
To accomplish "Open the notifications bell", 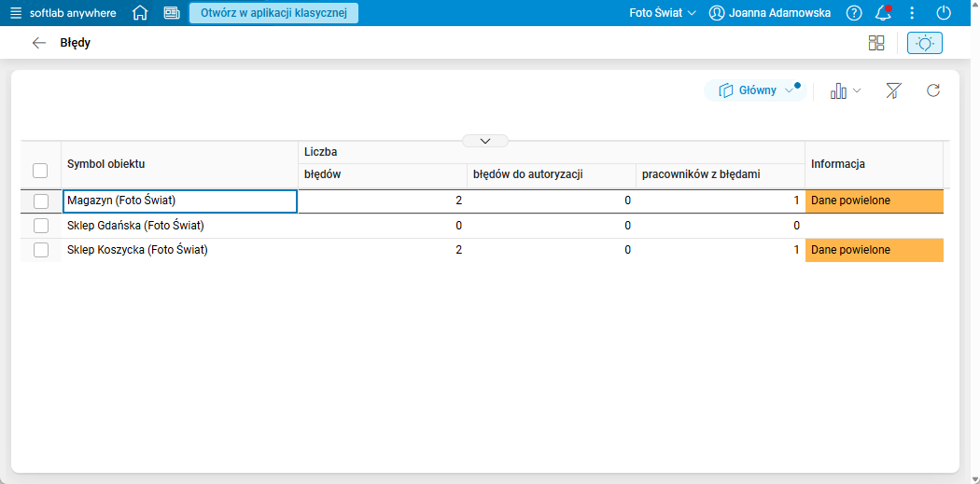I will tap(883, 13).
